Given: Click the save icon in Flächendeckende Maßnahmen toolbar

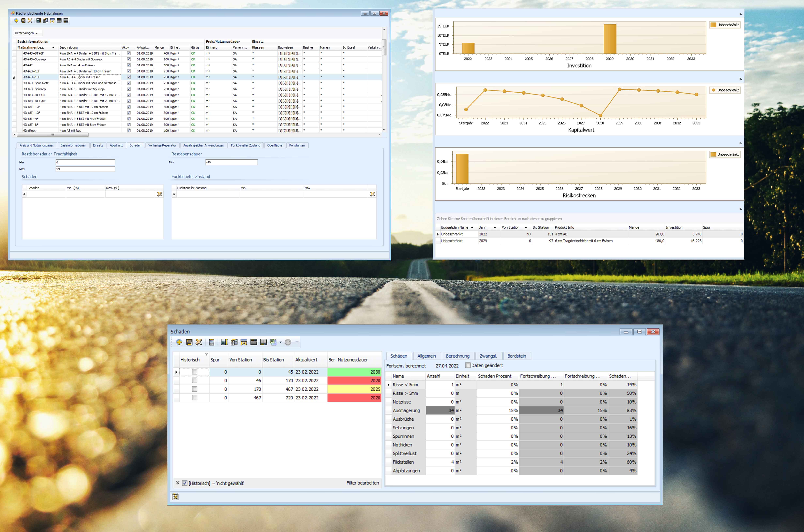Looking at the screenshot, I should coord(23,21).
